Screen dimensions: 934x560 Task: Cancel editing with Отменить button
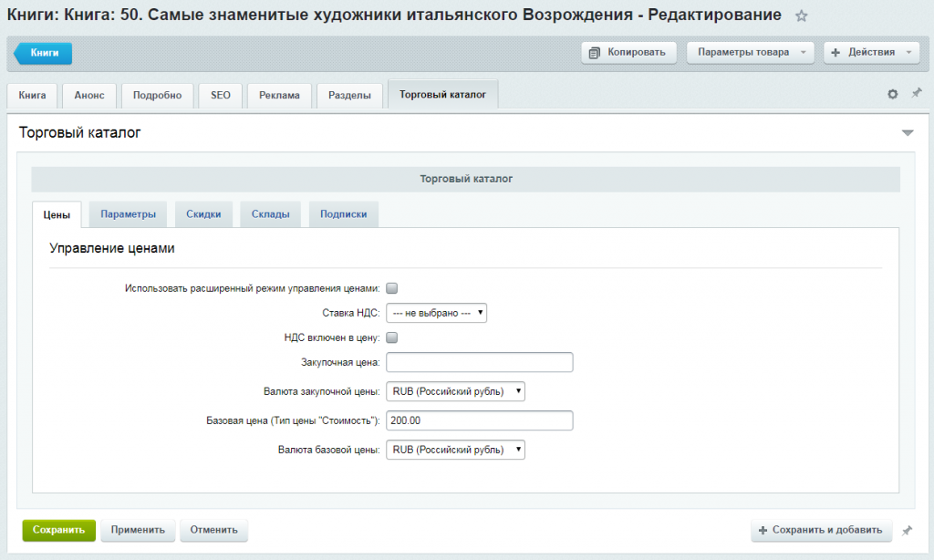point(213,530)
